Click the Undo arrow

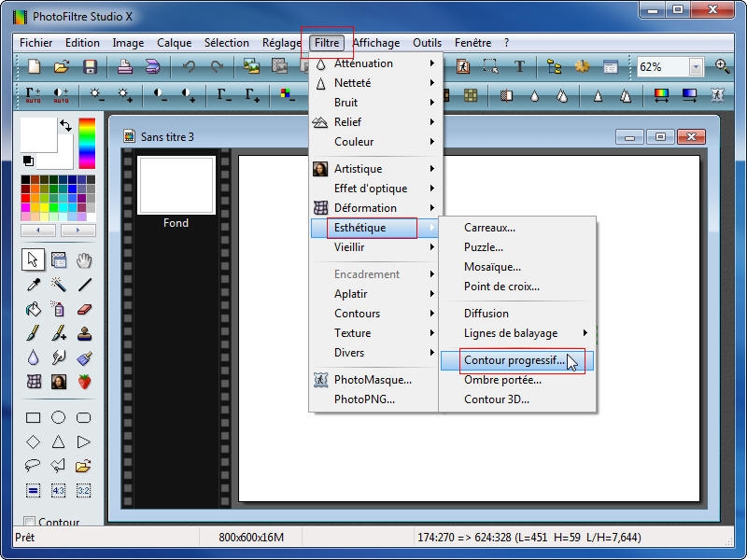coord(189,66)
